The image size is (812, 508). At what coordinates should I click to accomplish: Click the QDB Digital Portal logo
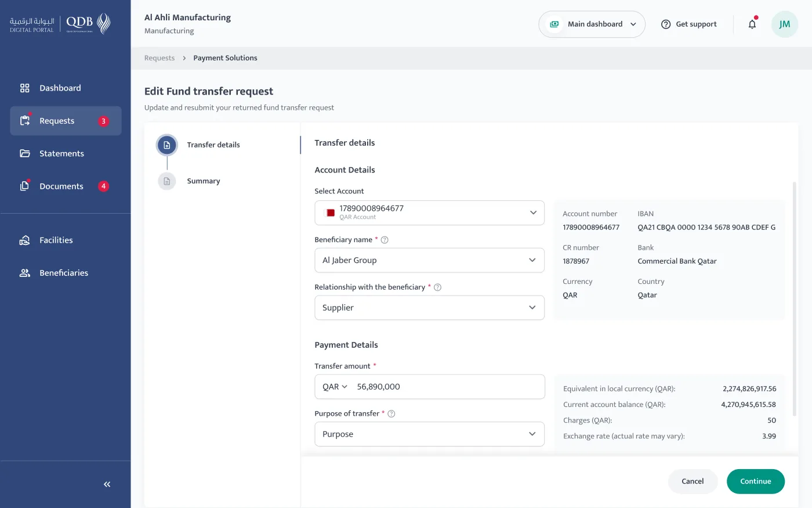click(60, 24)
